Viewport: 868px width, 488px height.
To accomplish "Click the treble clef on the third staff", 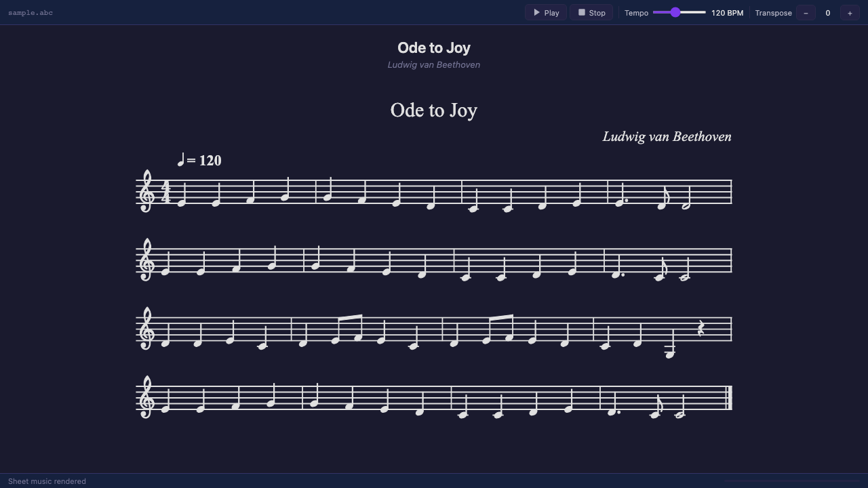I will 146,329.
